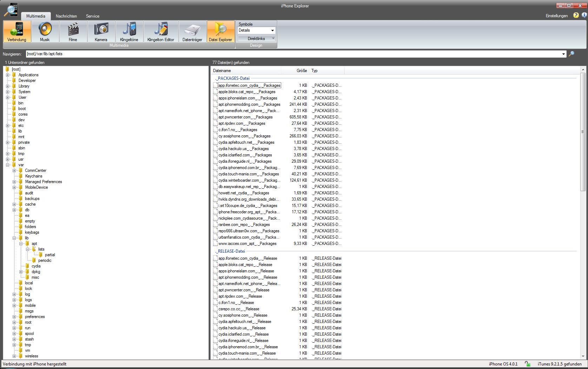Open the navigation path history dropdown
588x369 pixels.
point(563,54)
